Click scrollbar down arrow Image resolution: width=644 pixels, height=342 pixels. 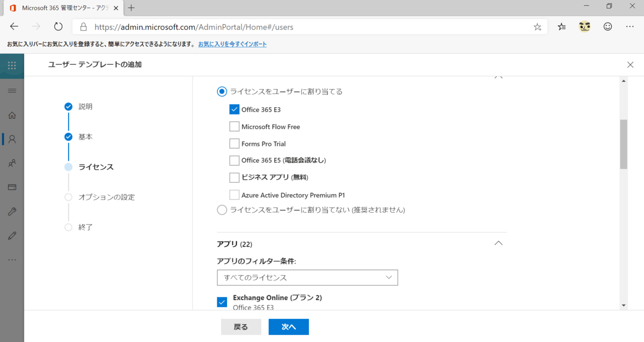624,305
